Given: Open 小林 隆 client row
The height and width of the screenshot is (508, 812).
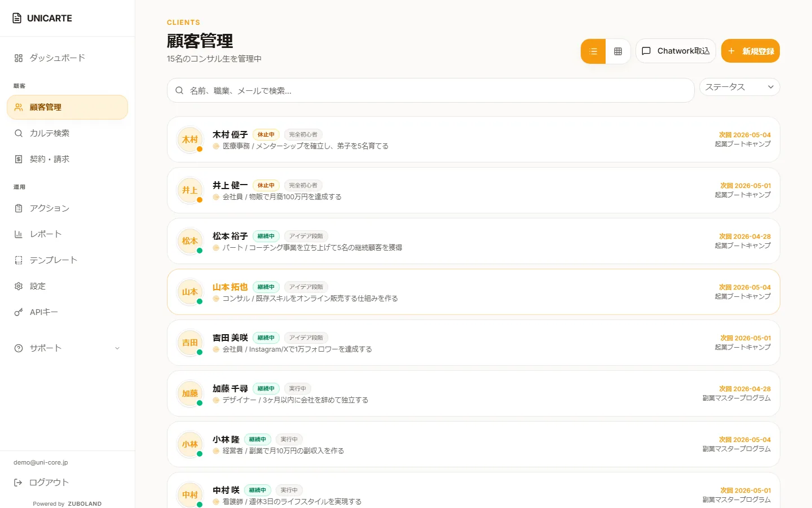Looking at the screenshot, I should coord(473,444).
